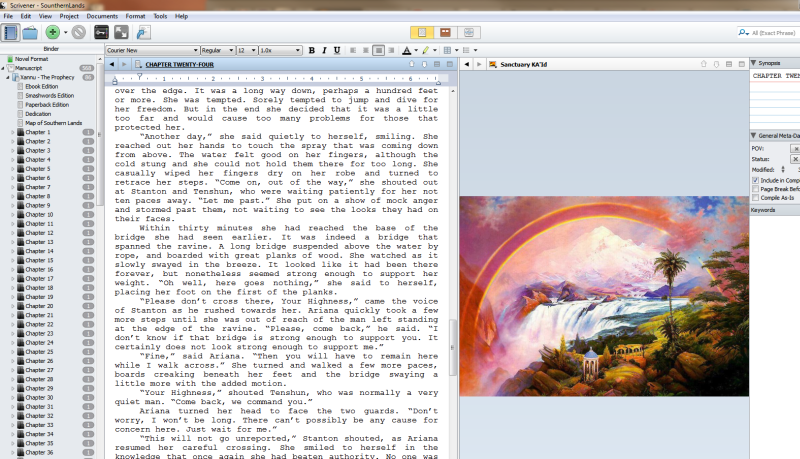
Task: Toggle Include in Compile checkbox
Action: click(x=756, y=181)
